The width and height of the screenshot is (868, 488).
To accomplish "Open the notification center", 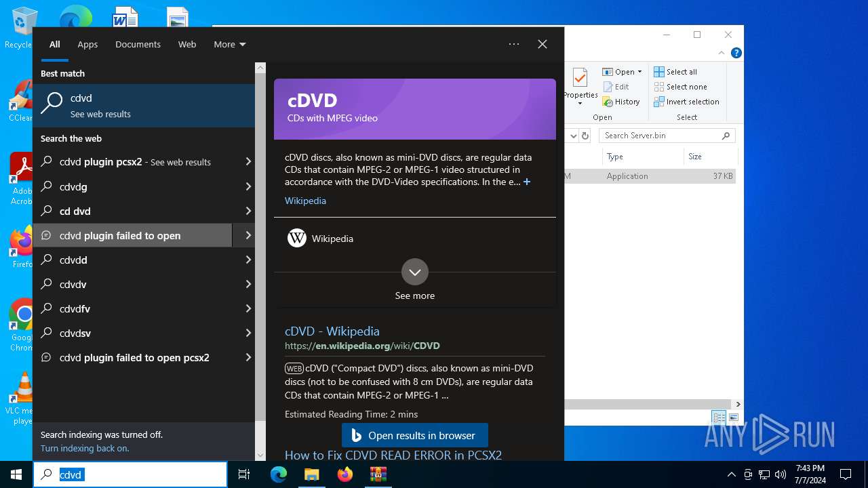I will coord(846,474).
